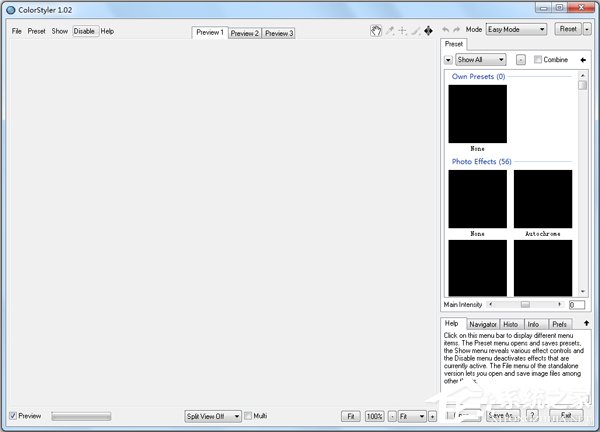Switch to the Preview 2 tab
This screenshot has height=432, width=600.
click(244, 33)
